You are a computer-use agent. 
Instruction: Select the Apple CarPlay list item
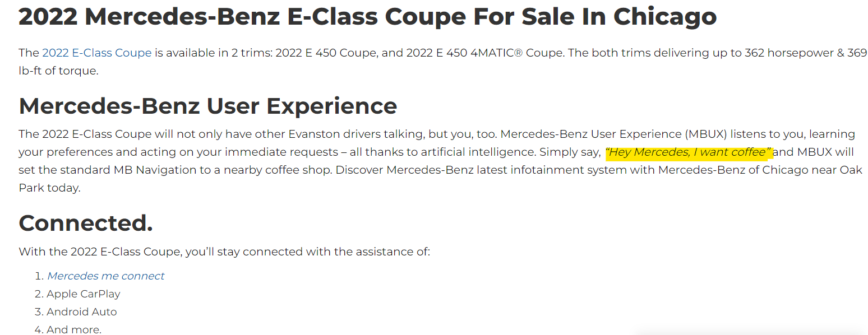[83, 294]
